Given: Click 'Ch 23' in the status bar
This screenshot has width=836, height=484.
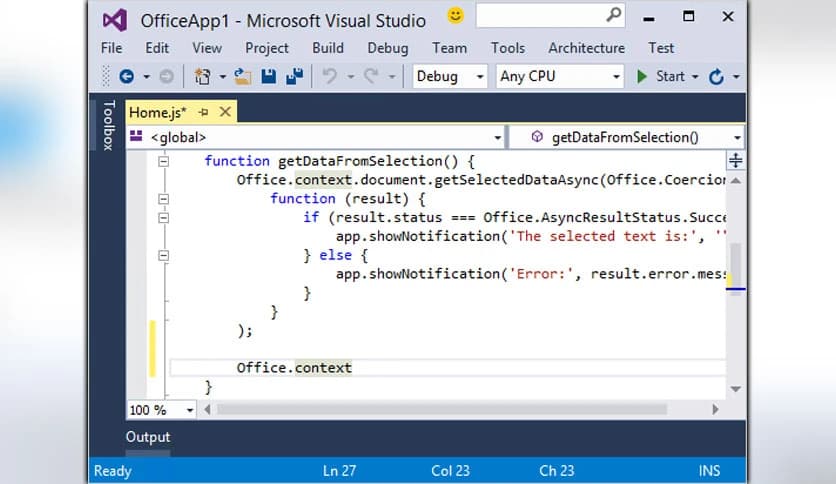Looking at the screenshot, I should click(557, 471).
